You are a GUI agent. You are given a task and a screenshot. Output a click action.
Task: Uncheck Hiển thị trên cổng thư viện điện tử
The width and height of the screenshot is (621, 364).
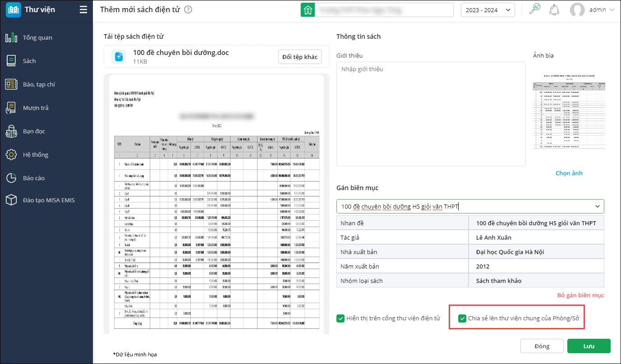[x=340, y=318]
